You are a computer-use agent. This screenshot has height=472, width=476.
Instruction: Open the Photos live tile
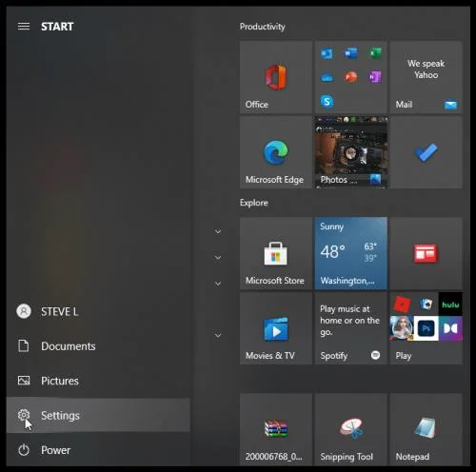[x=351, y=152]
